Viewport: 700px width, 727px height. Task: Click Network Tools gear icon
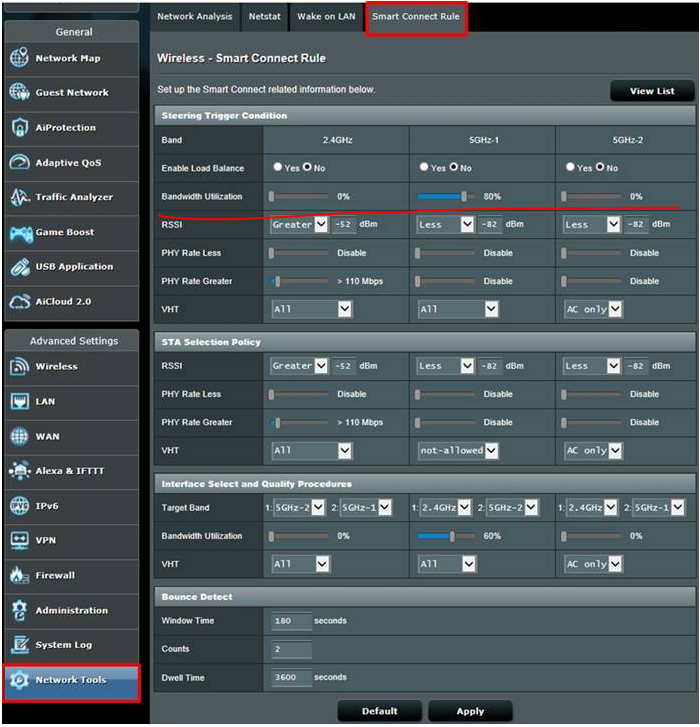pyautogui.click(x=19, y=680)
